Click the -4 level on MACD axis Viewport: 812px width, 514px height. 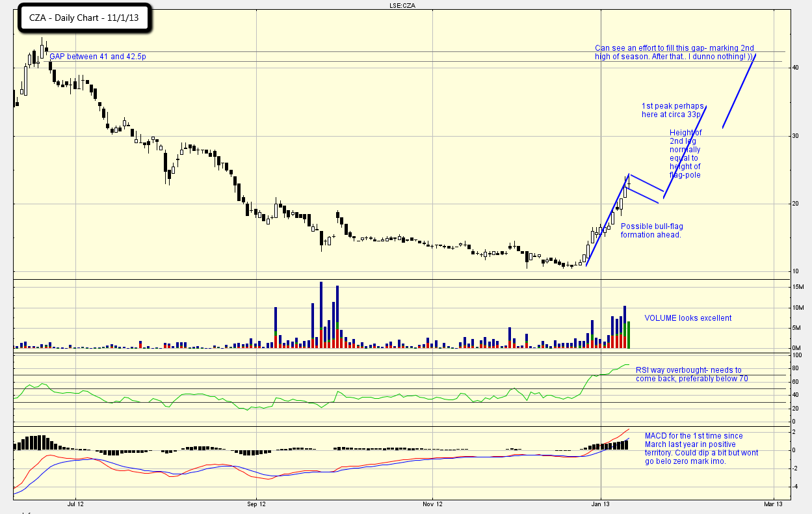pos(795,486)
